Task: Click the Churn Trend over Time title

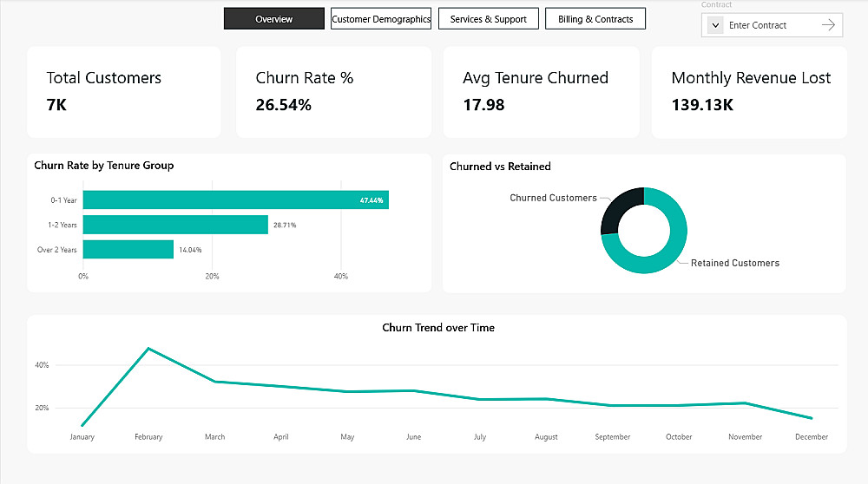Action: pyautogui.click(x=438, y=328)
